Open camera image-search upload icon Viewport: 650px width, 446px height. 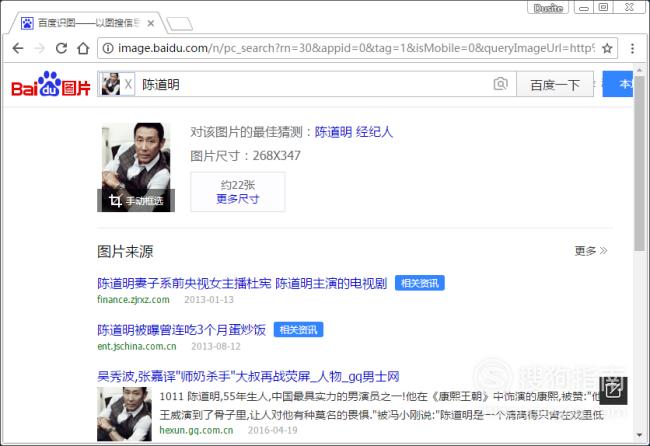pyautogui.click(x=501, y=84)
